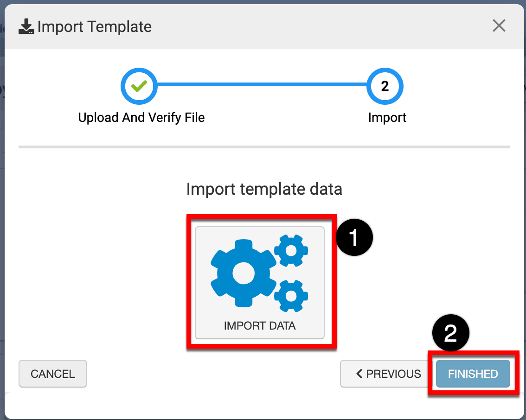Click the upper small gear icon
This screenshot has height=420, width=526.
pos(291,250)
